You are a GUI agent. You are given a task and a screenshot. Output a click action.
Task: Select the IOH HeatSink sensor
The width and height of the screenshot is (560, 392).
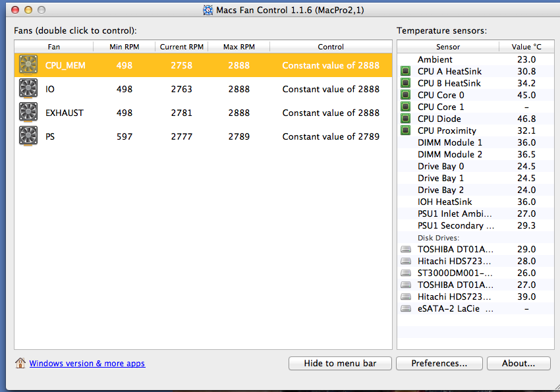pos(476,202)
